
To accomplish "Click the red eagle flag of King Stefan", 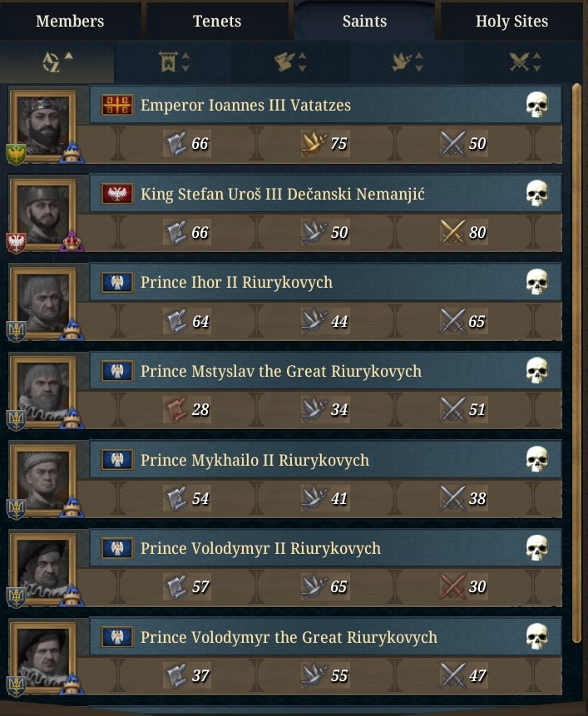I will pyautogui.click(x=117, y=194).
